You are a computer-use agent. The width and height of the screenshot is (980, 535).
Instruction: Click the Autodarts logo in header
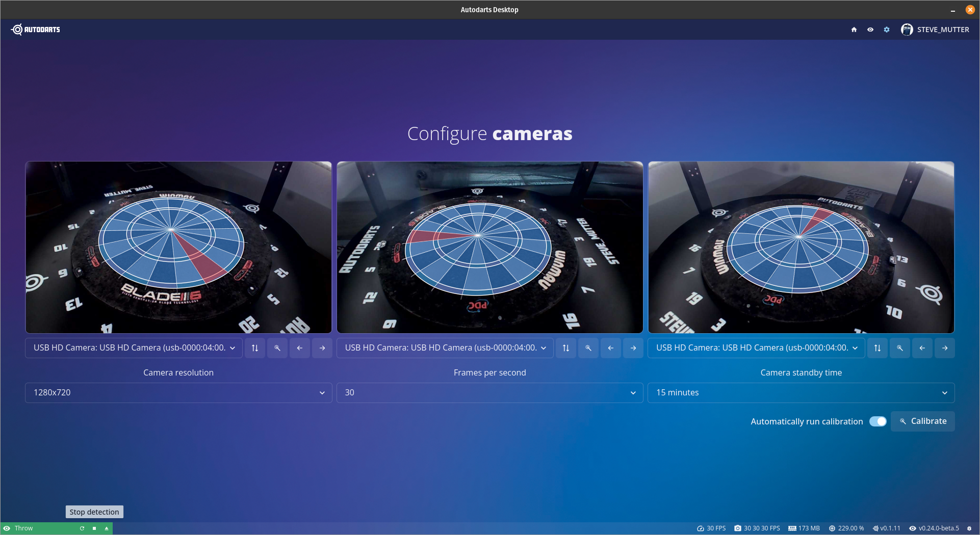pyautogui.click(x=36, y=30)
